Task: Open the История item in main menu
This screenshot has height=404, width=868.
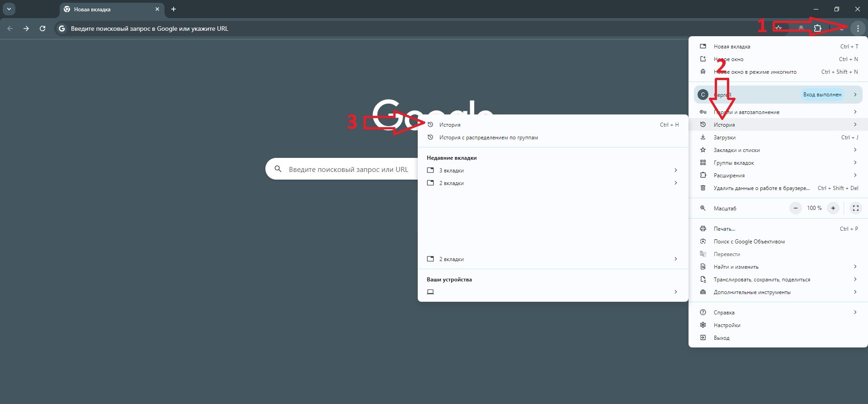Action: click(x=778, y=124)
